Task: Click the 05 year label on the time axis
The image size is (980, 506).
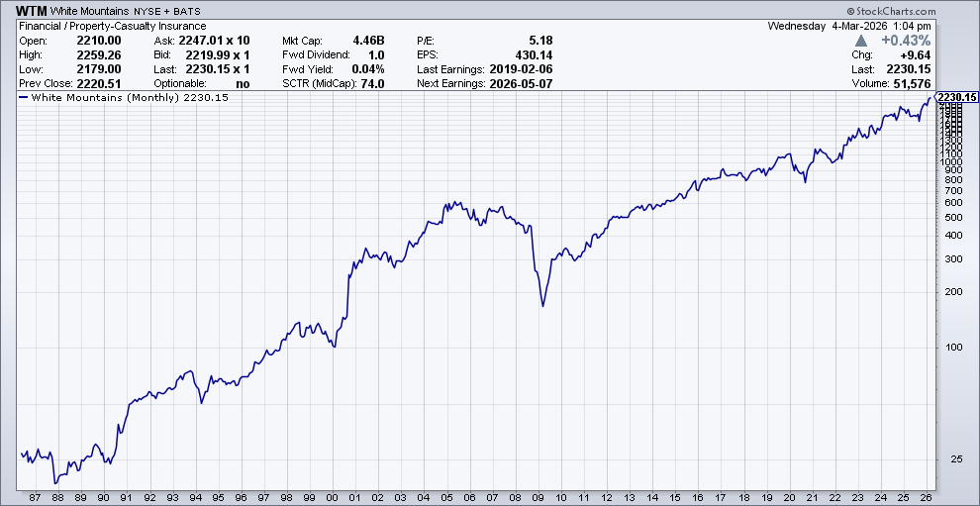Action: coord(446,498)
